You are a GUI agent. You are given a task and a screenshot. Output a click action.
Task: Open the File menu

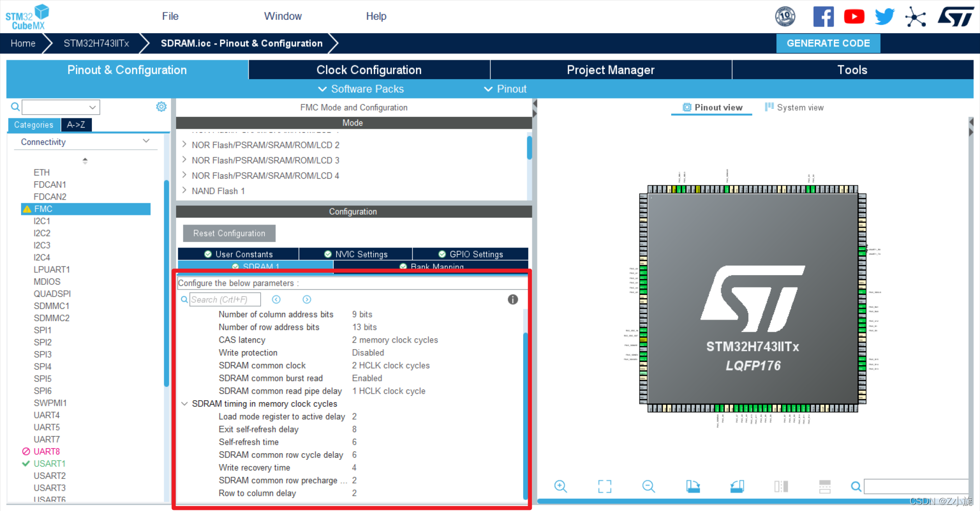tap(170, 16)
